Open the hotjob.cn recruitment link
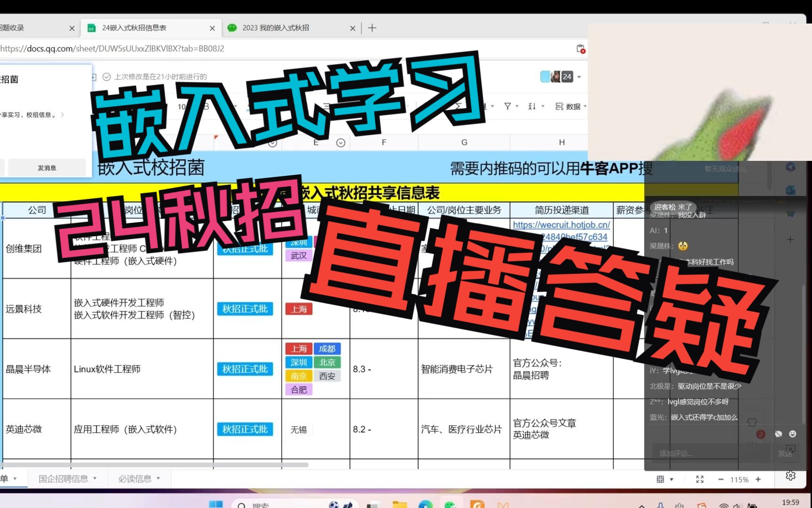This screenshot has height=508, width=812. pos(562,225)
